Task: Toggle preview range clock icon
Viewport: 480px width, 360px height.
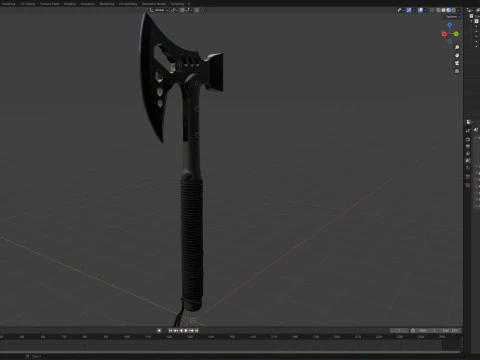Action: [x=413, y=330]
